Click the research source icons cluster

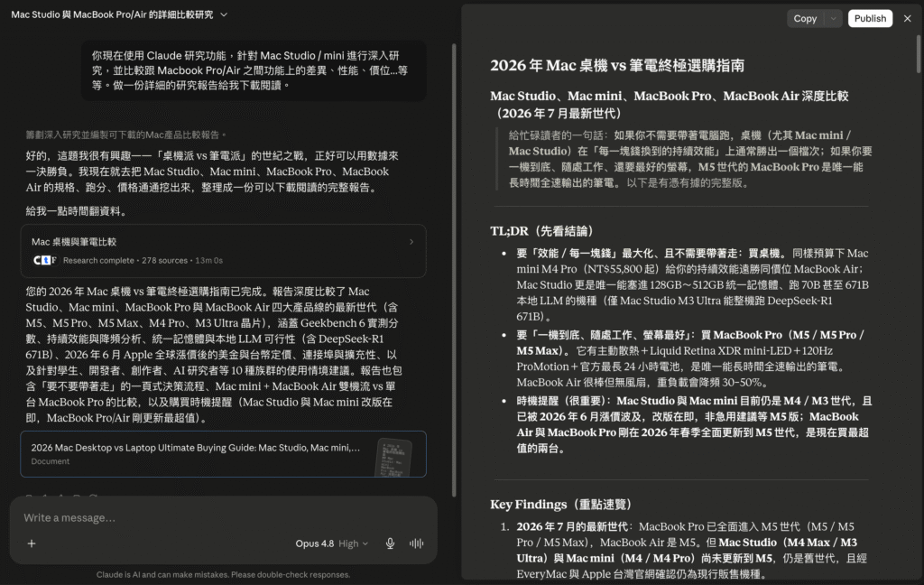click(45, 260)
